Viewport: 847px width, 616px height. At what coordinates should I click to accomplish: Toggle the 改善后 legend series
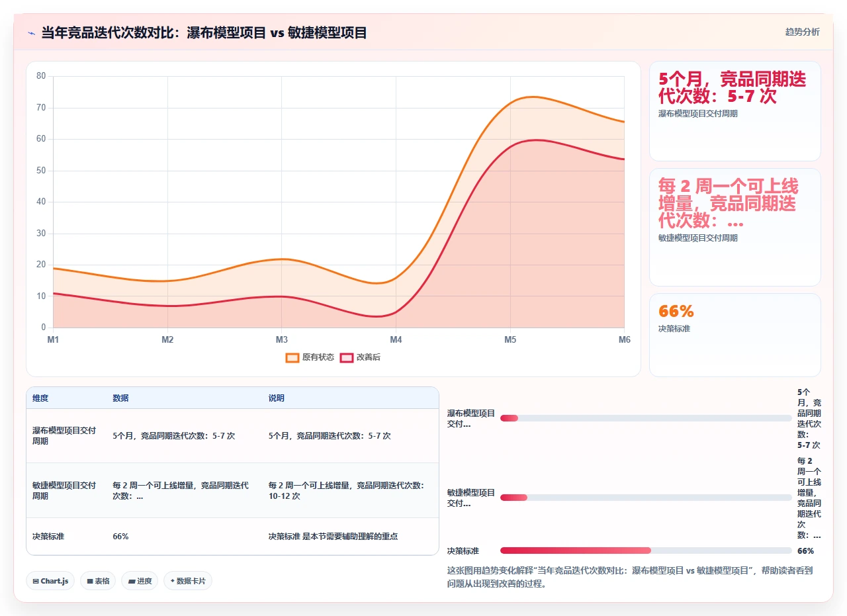point(360,357)
